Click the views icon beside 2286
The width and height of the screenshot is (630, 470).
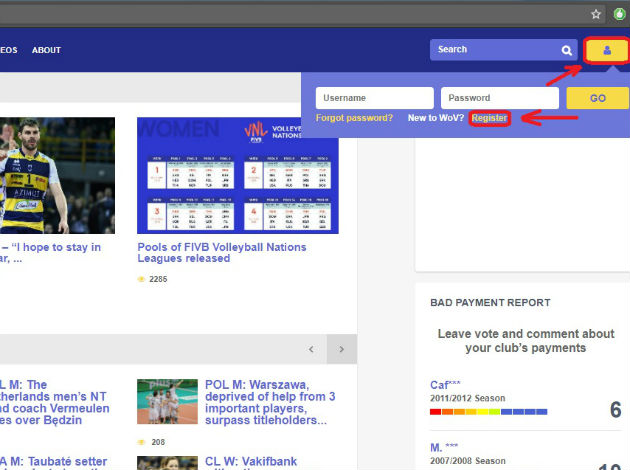tap(141, 279)
